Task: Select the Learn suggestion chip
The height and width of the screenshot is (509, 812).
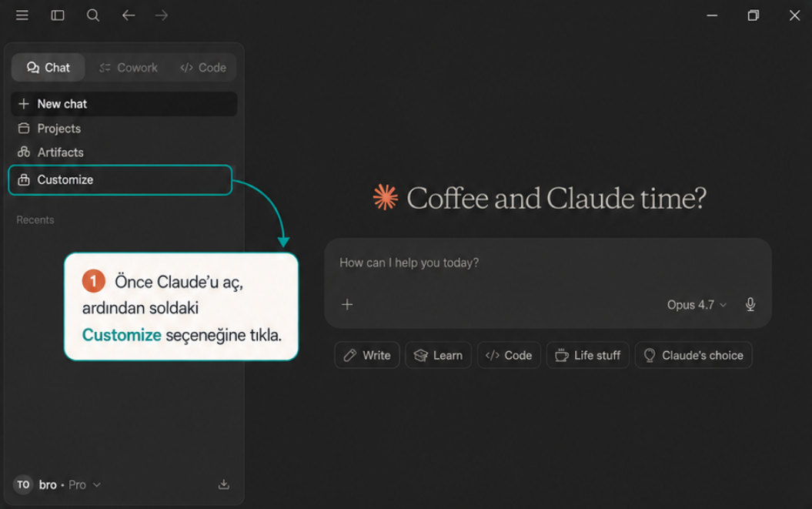Action: [438, 355]
